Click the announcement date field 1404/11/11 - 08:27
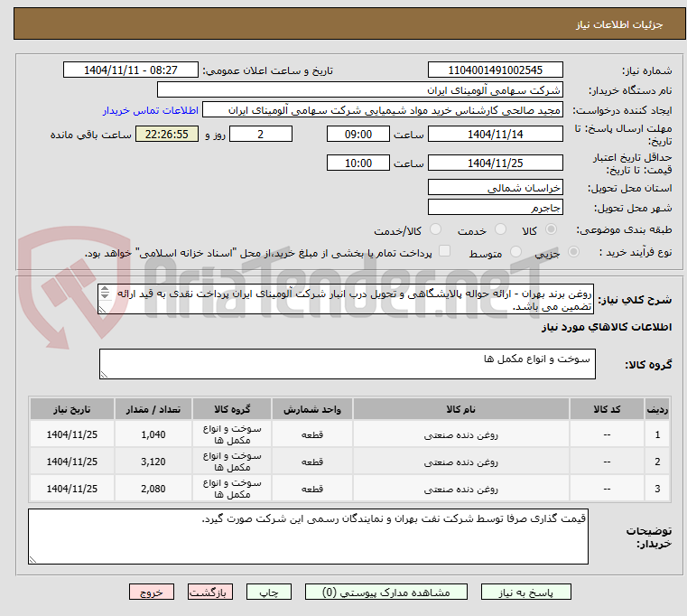Screen dimensions: 687x616 (131, 70)
